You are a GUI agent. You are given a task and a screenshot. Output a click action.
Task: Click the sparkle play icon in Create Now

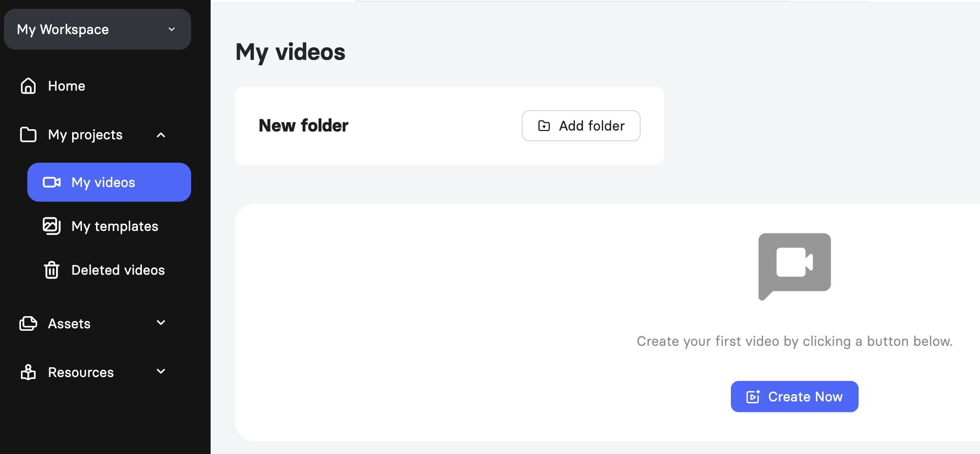click(x=753, y=397)
